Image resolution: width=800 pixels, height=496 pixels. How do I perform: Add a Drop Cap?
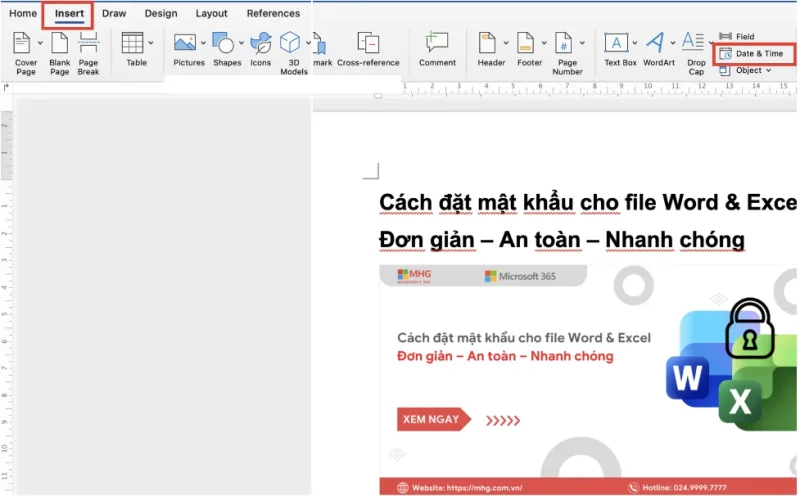tap(695, 53)
